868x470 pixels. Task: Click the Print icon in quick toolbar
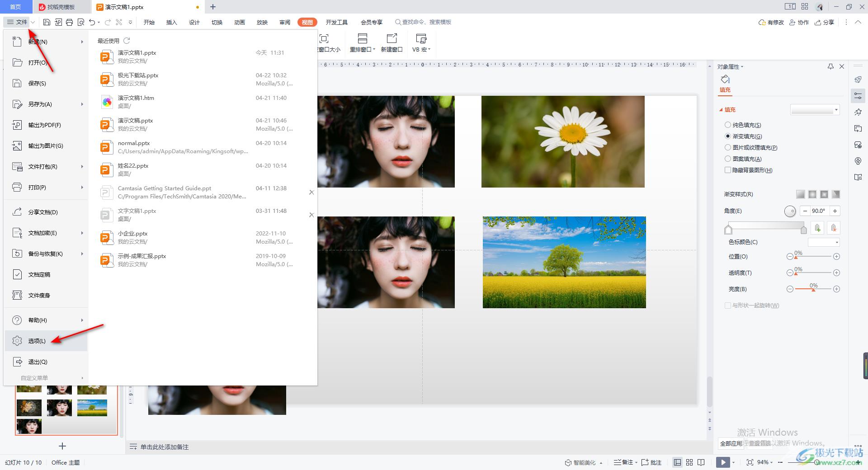coord(69,22)
